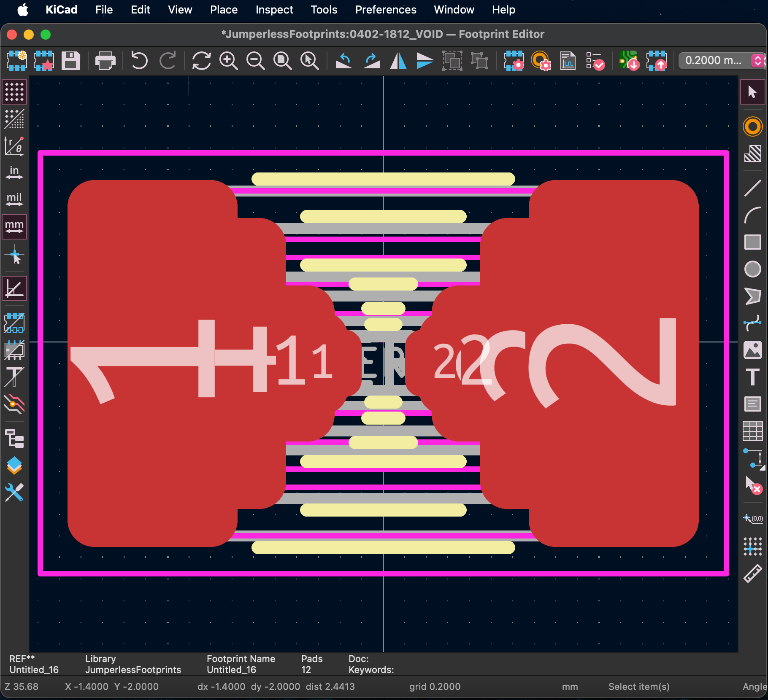Open the Inspect menu
This screenshot has height=700, width=768.
pos(274,9)
